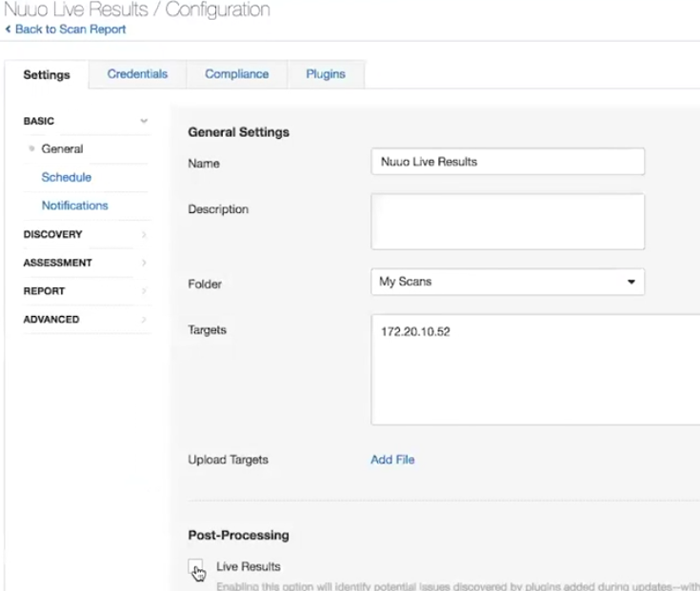Click Add File to upload targets
700x591 pixels.
pos(392,460)
